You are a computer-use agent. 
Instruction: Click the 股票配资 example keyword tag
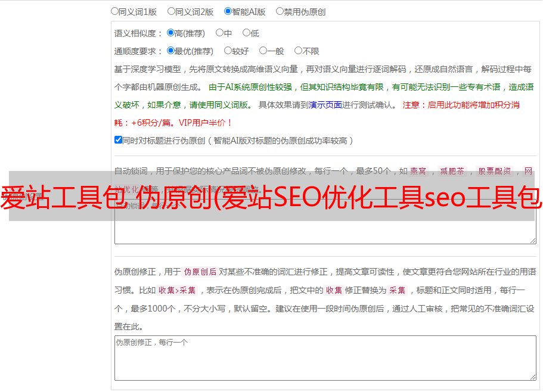[x=495, y=171]
